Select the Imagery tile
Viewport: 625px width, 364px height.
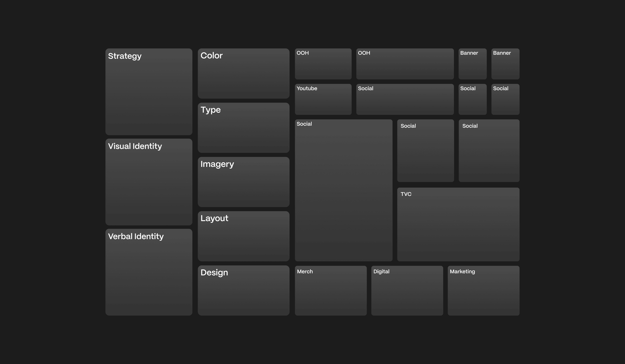pos(244,182)
